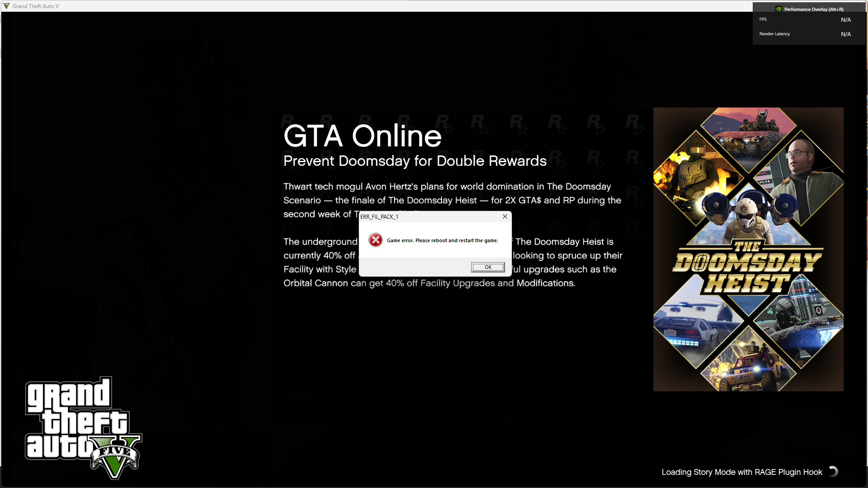Click the NVIDIA logo in Performance Overlay
Image resolution: width=868 pixels, height=488 pixels.
point(778,9)
